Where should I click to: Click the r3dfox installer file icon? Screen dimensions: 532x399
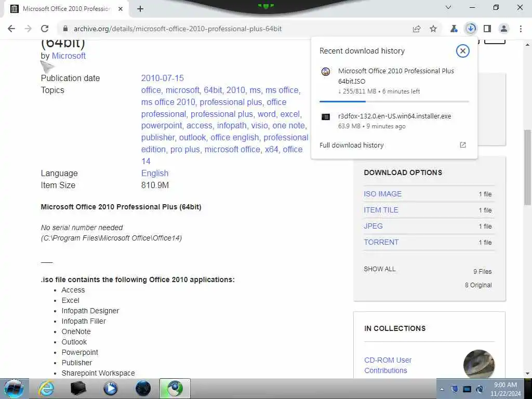(x=326, y=117)
